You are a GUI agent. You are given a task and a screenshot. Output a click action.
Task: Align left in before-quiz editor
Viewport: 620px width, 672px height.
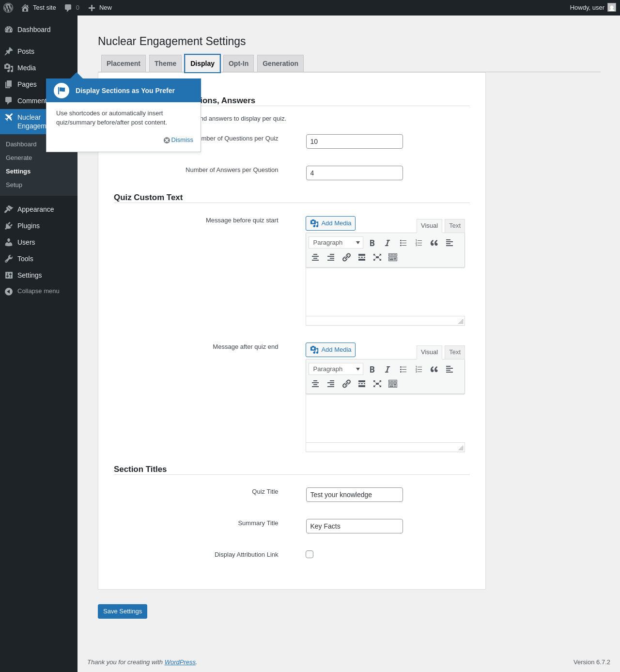click(x=449, y=243)
